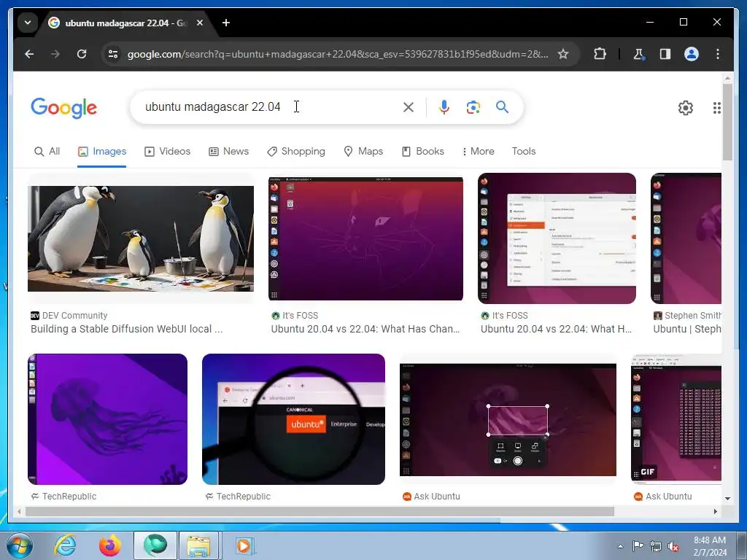The height and width of the screenshot is (560, 747).
Task: Open the magnifying glass ubuntu logo thumbnail
Action: pos(293,419)
